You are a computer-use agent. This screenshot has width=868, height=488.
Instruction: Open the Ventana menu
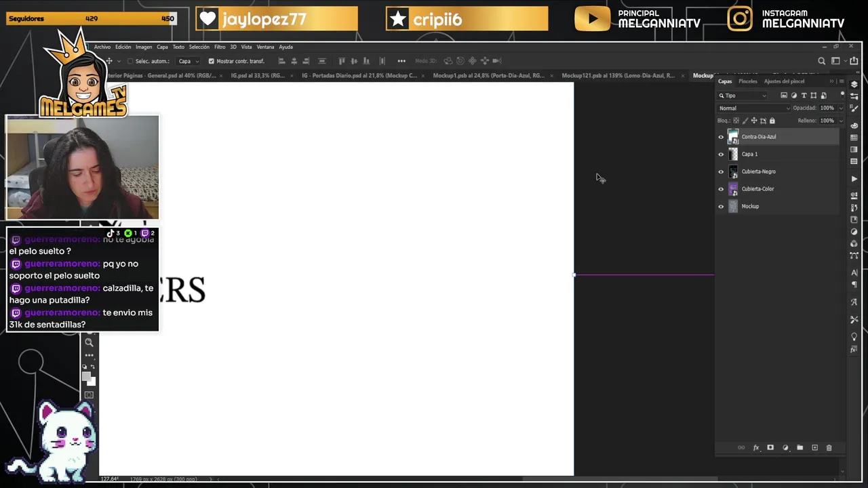[265, 47]
